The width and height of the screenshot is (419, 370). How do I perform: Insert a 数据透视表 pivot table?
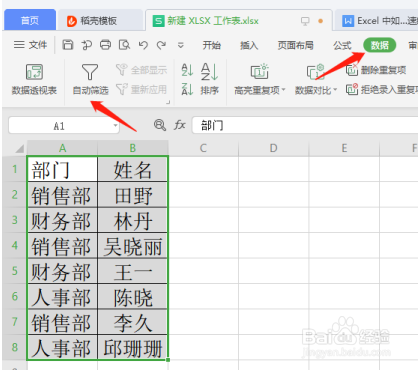(34, 79)
